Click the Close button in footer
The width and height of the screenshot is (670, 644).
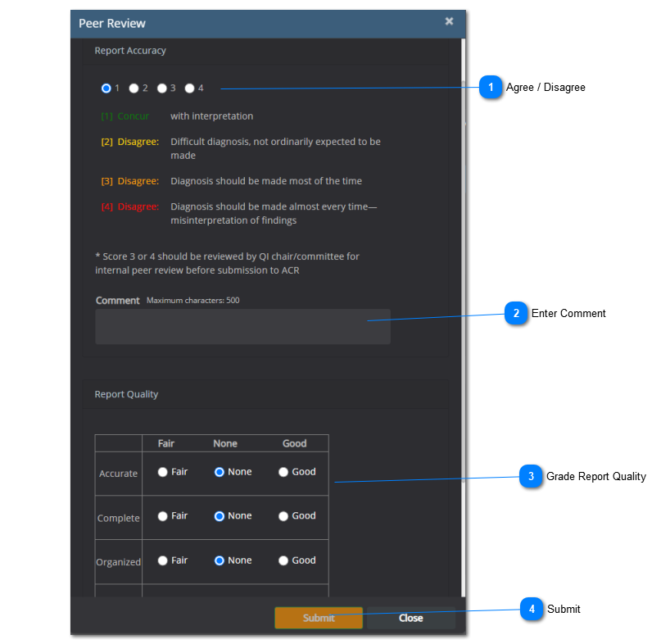point(410,618)
